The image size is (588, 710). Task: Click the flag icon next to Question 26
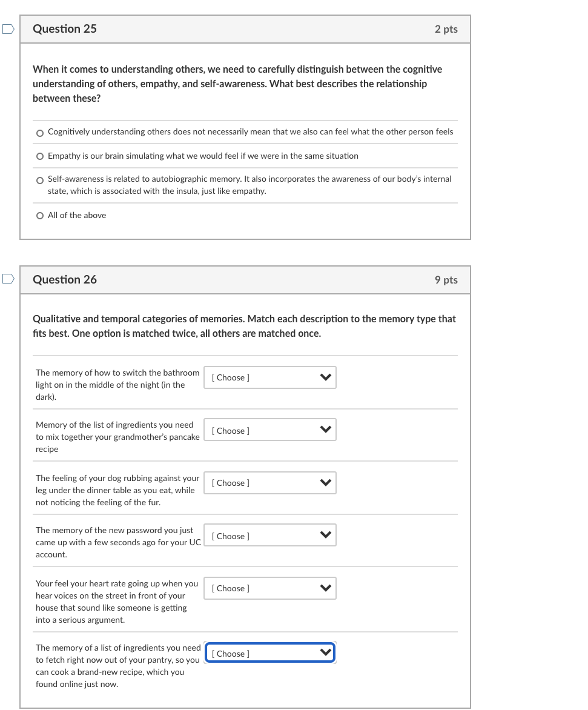coord(7,279)
